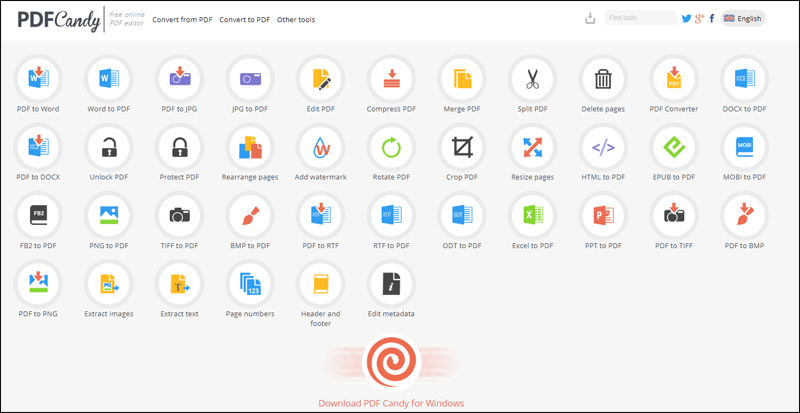800x413 pixels.
Task: Select the PNG to PDF tool
Action: 109,215
